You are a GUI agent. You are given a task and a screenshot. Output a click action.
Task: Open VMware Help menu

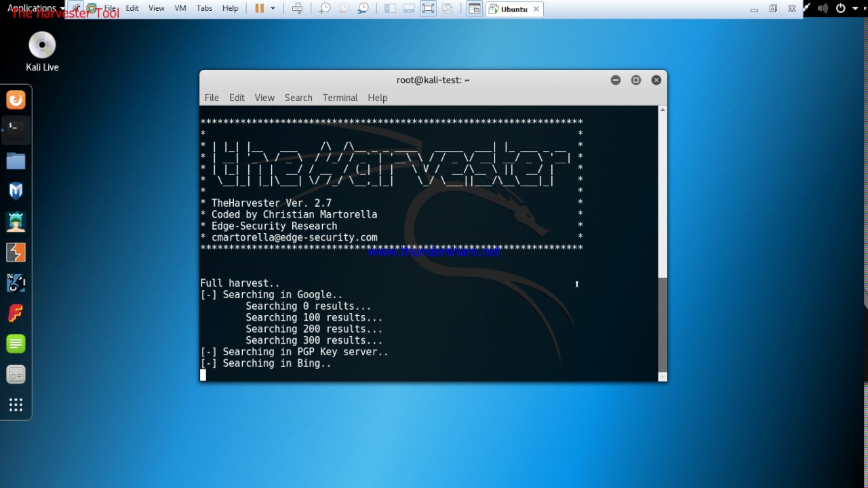pyautogui.click(x=231, y=8)
